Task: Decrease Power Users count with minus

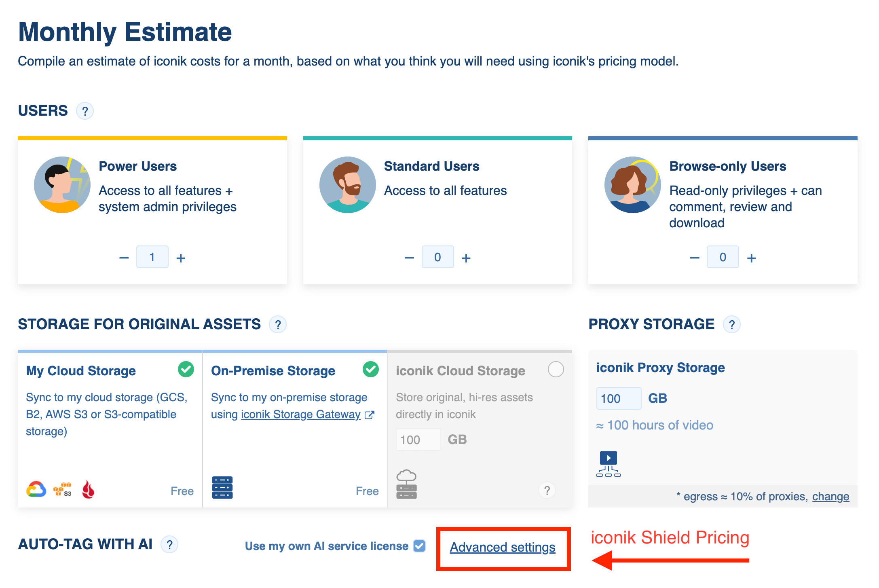Action: [124, 258]
